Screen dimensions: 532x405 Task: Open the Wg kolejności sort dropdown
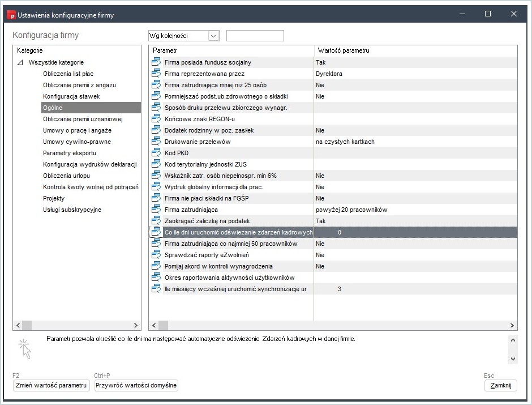tap(213, 36)
